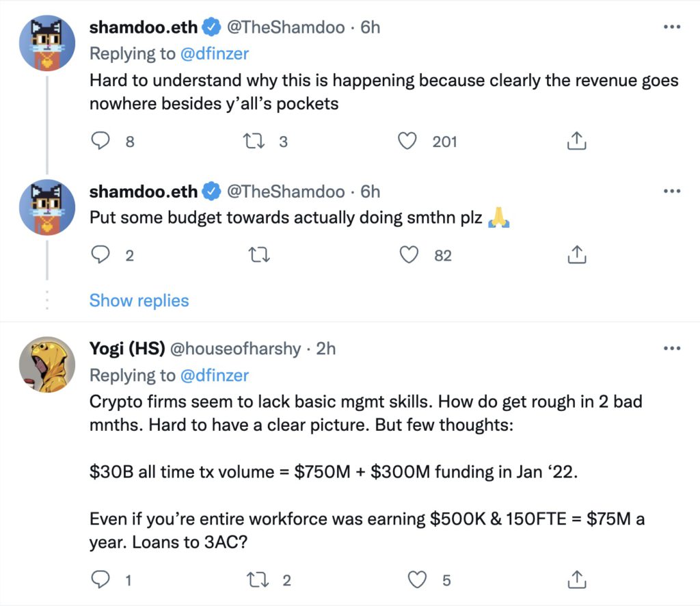Viewport: 700px width, 606px height.
Task: Reply to the first shamdoo.eth tweet
Action: click(100, 141)
